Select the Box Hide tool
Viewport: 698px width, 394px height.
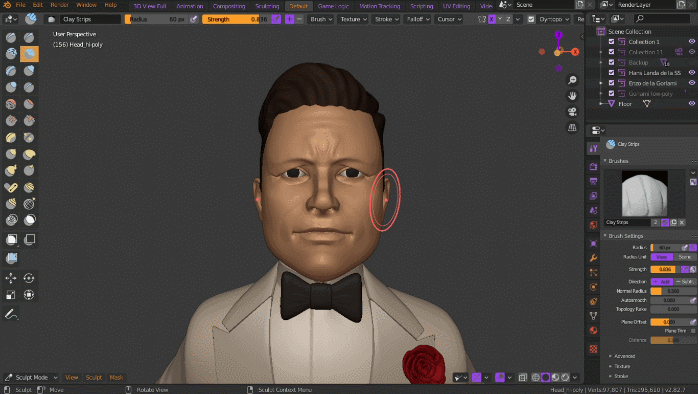click(29, 240)
